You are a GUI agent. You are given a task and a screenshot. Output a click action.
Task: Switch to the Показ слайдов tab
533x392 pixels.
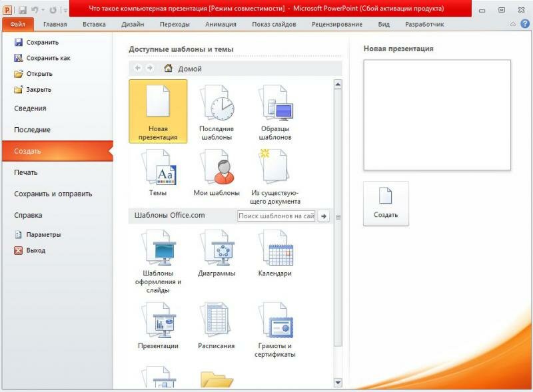[x=274, y=24]
